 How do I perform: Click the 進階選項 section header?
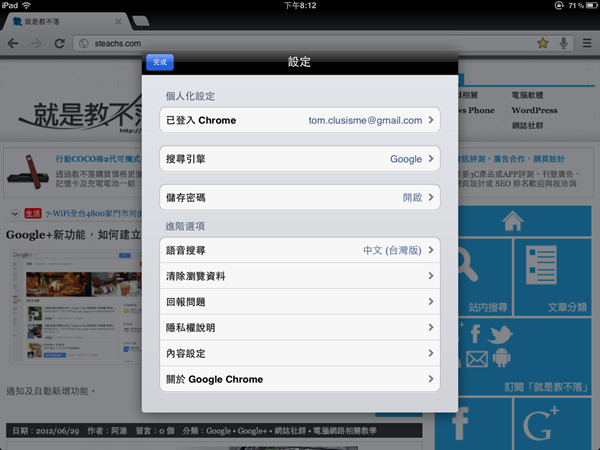tap(185, 226)
